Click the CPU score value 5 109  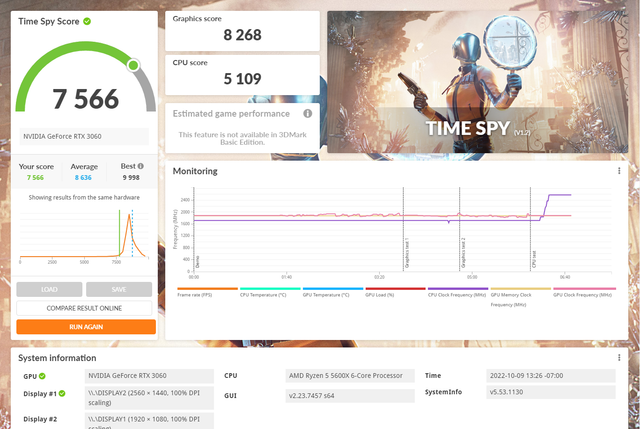242,79
